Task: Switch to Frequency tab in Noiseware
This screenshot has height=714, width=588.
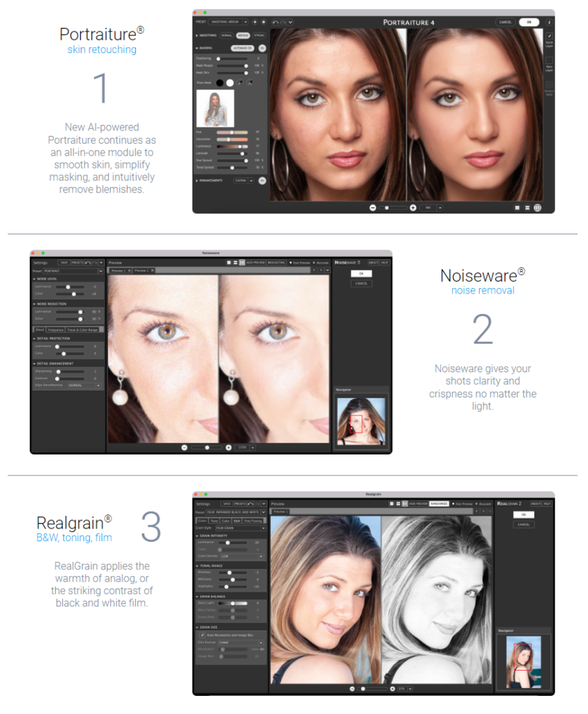Action: 56,329
